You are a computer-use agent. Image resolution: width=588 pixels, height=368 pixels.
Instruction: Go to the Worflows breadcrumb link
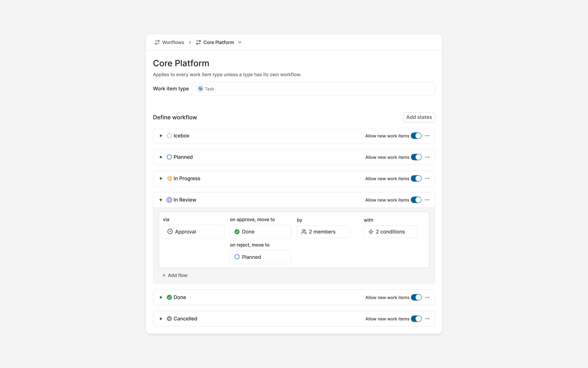pyautogui.click(x=173, y=42)
